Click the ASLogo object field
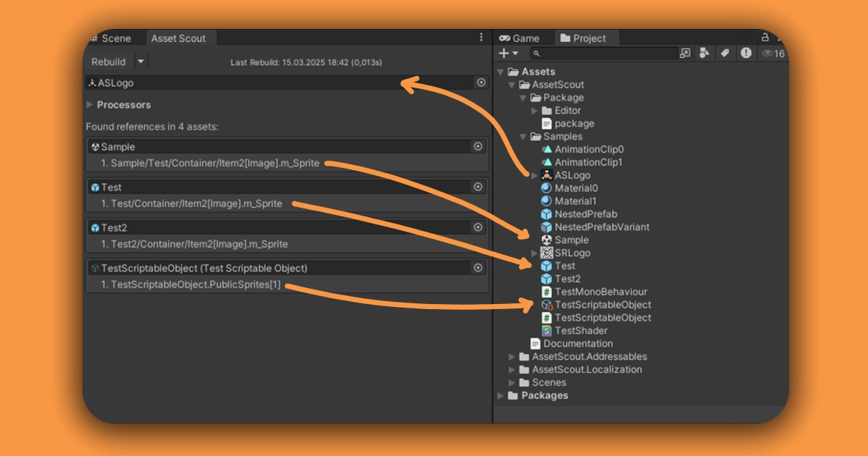 coord(287,83)
